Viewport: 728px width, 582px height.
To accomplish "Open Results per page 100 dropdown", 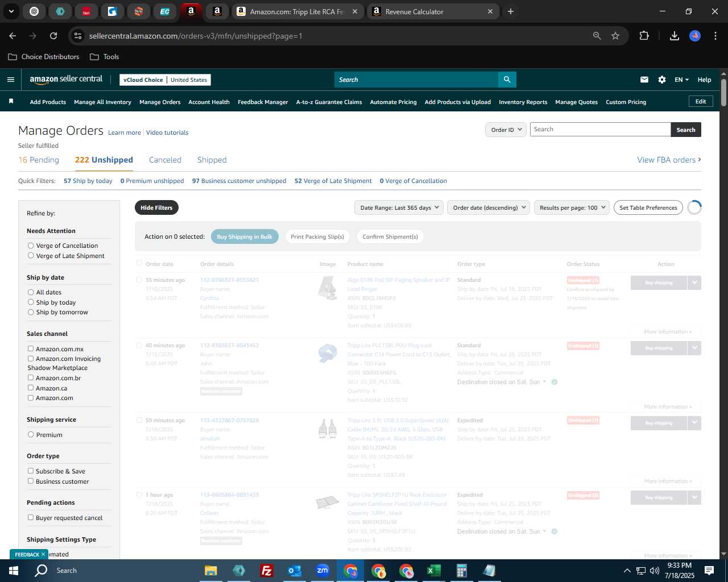I will (x=572, y=207).
